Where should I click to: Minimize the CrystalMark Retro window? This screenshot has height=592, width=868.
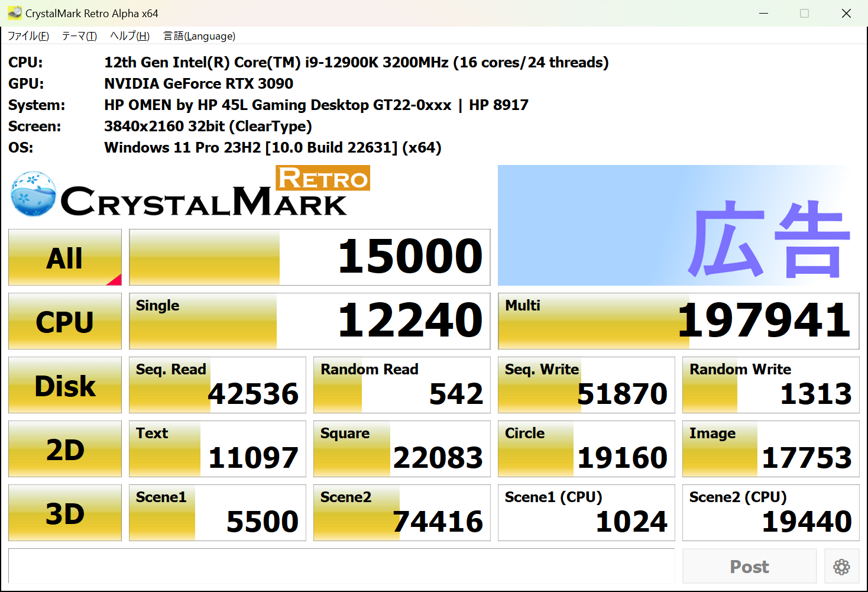[x=763, y=13]
